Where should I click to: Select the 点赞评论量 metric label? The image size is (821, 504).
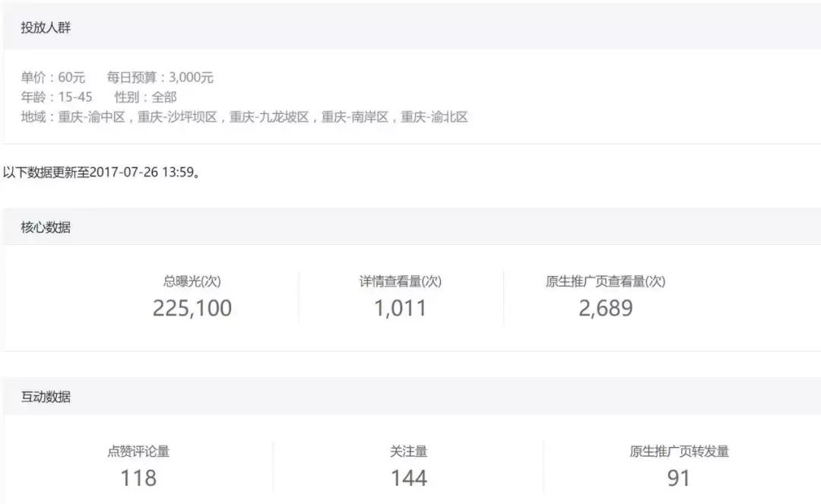(137, 451)
